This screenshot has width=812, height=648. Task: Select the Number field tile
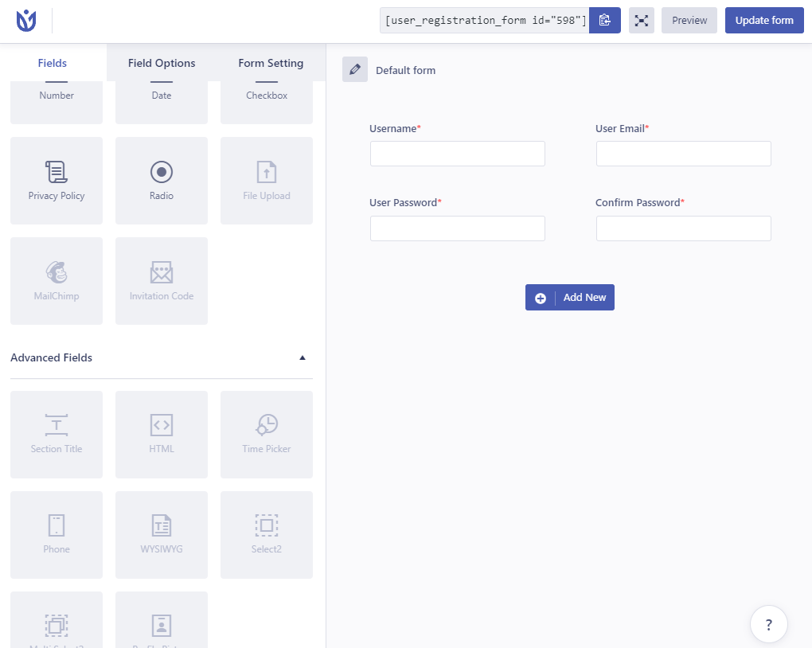[x=57, y=102]
